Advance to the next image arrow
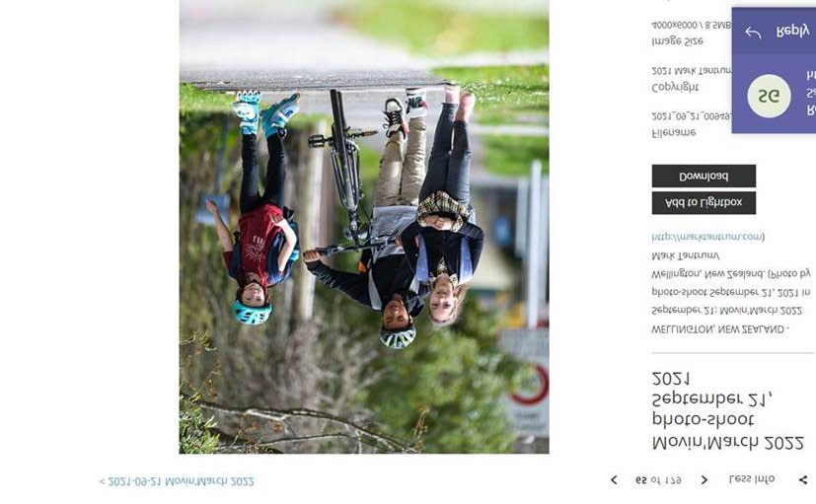 coord(705,480)
